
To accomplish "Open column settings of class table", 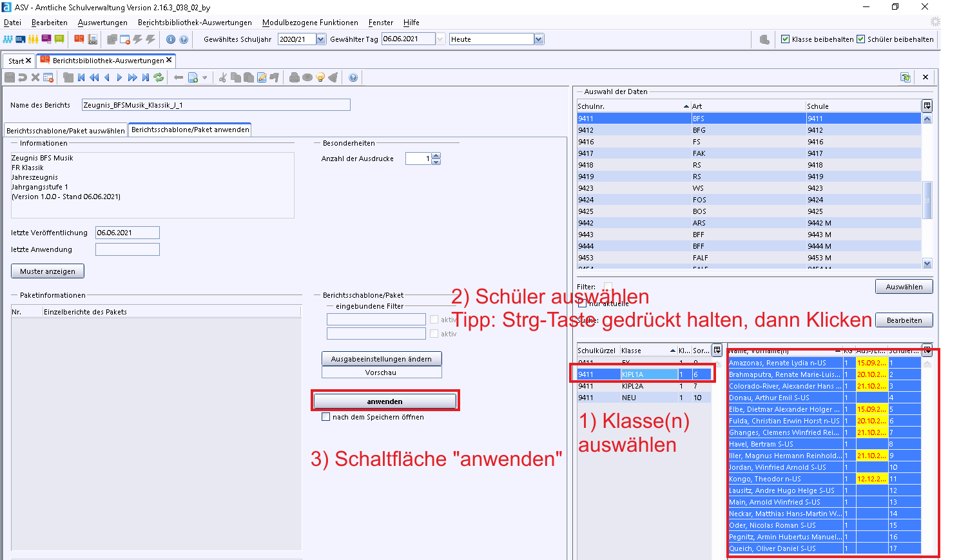I will (x=717, y=350).
